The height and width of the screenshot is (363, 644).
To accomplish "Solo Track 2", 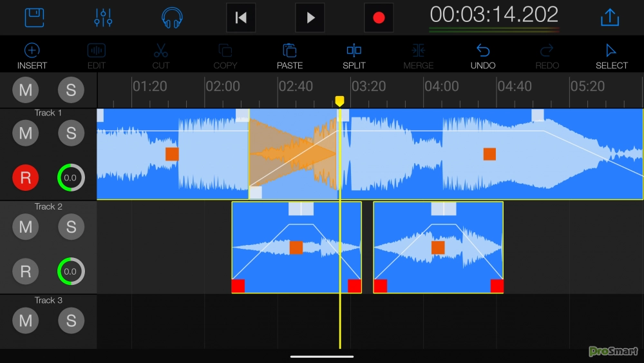I will [71, 227].
